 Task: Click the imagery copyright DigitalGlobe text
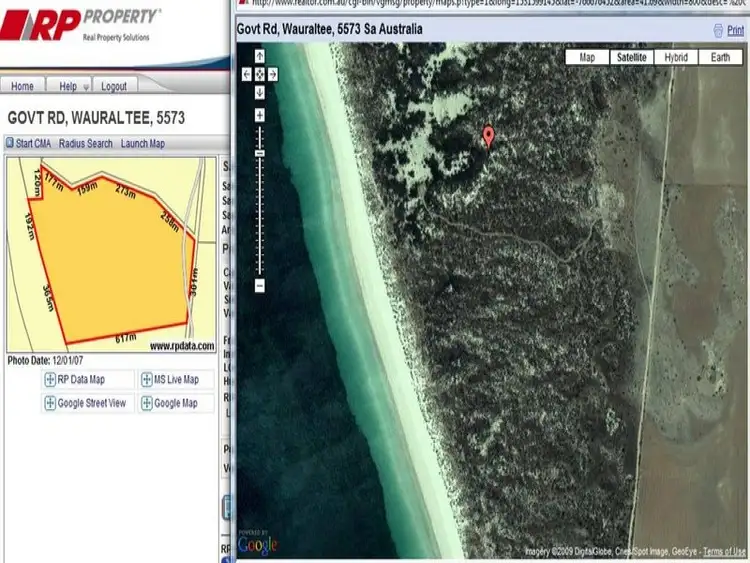point(611,552)
